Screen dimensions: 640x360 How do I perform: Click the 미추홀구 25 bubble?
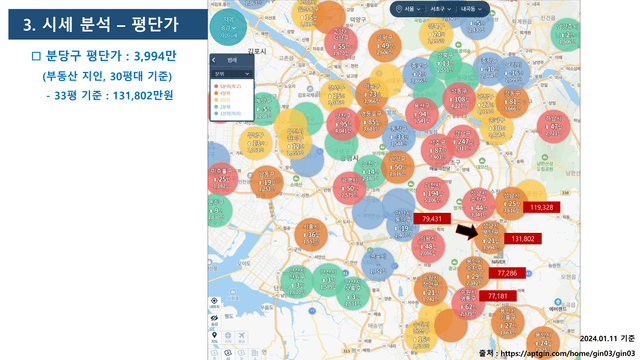[x=222, y=179]
